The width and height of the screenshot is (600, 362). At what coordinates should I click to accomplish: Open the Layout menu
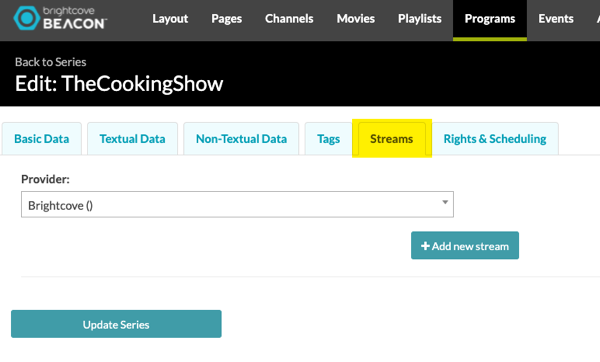tap(170, 19)
